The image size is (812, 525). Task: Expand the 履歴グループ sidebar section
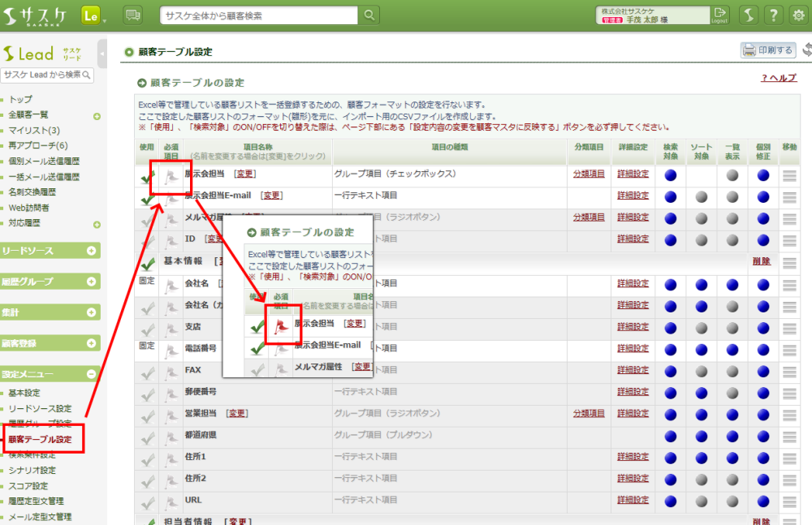tap(92, 282)
